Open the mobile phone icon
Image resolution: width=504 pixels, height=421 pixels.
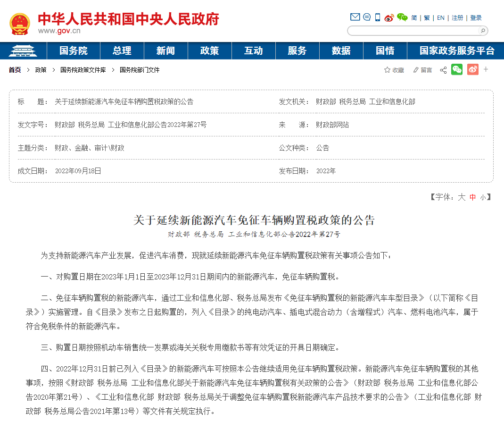pos(378,17)
